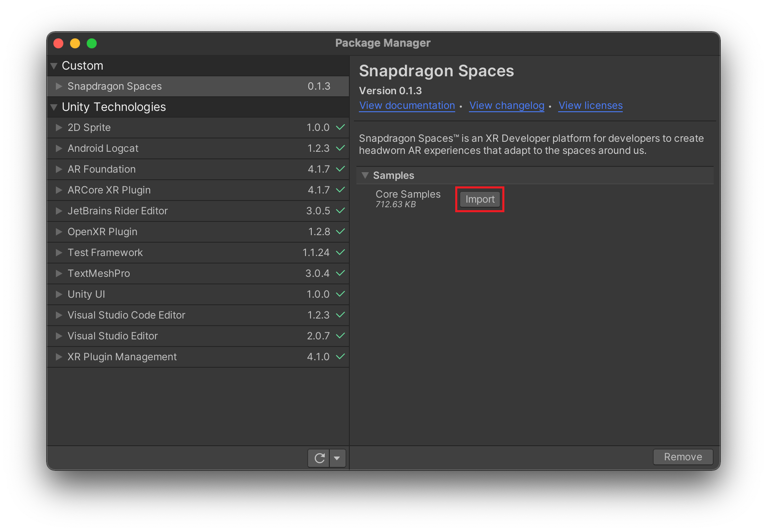Select the Test Framework package
The width and height of the screenshot is (767, 532).
pyautogui.click(x=198, y=253)
